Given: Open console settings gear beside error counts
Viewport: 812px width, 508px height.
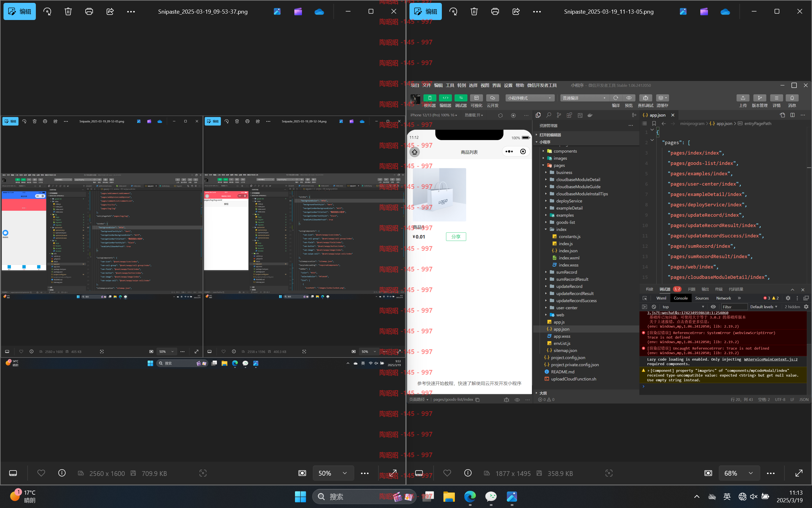Looking at the screenshot, I should 788,298.
